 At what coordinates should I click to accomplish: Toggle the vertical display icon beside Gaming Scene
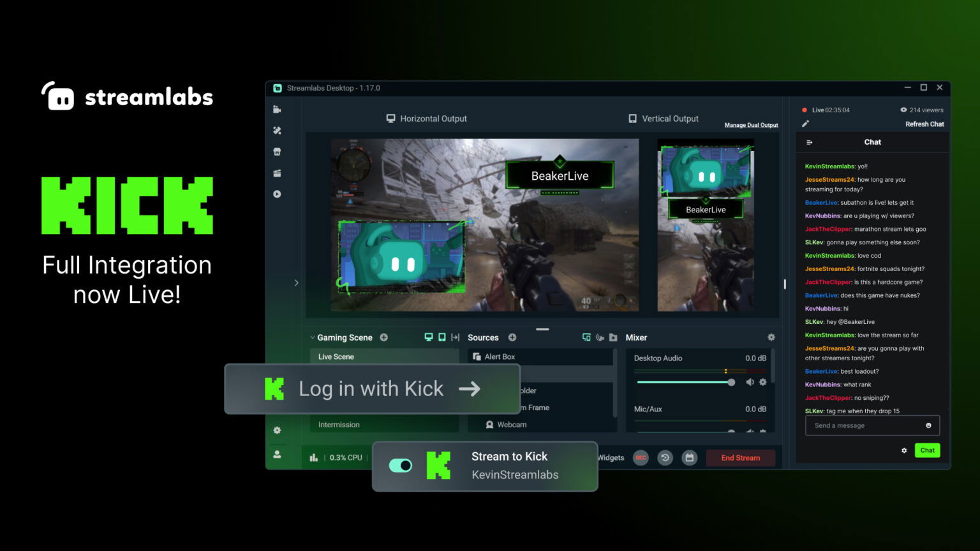[x=442, y=337]
